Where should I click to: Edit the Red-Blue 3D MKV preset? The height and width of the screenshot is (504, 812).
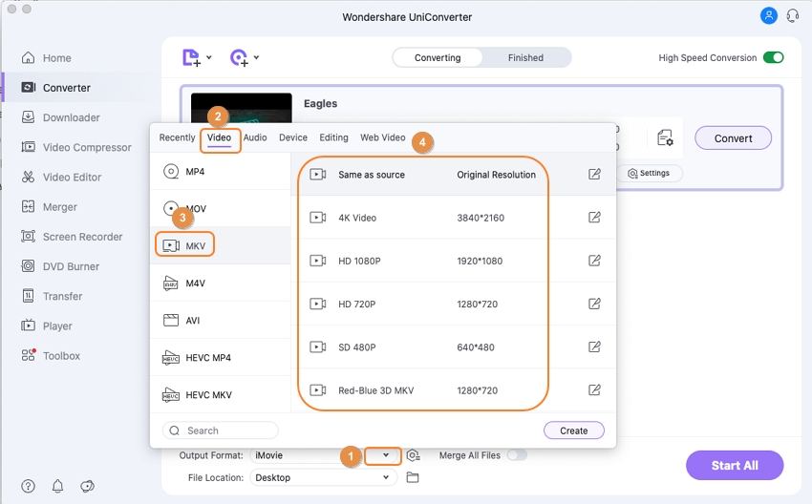pyautogui.click(x=594, y=389)
